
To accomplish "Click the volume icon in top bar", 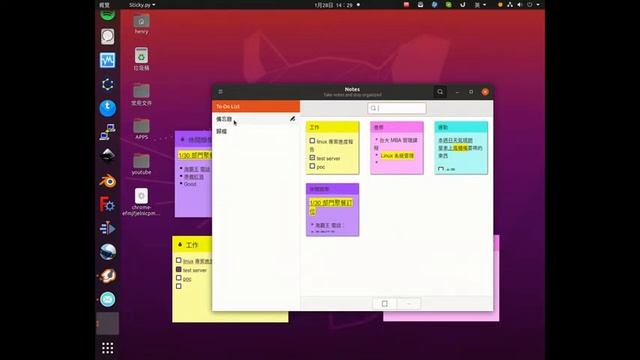I will (x=520, y=5).
